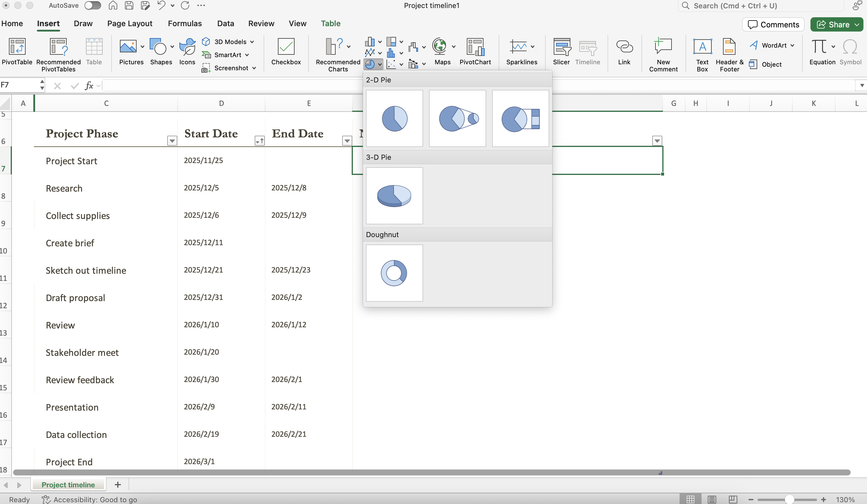Insert a Slicer
This screenshot has width=867, height=504.
pos(561,51)
